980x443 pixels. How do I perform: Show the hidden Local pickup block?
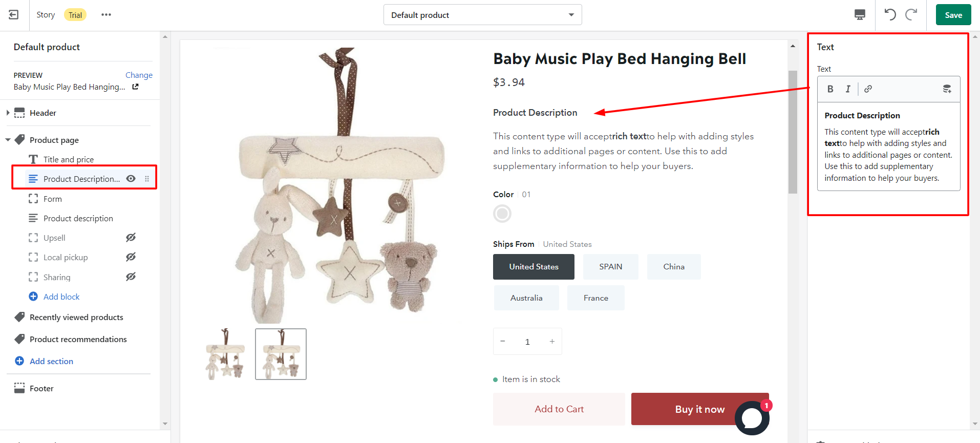point(131,257)
